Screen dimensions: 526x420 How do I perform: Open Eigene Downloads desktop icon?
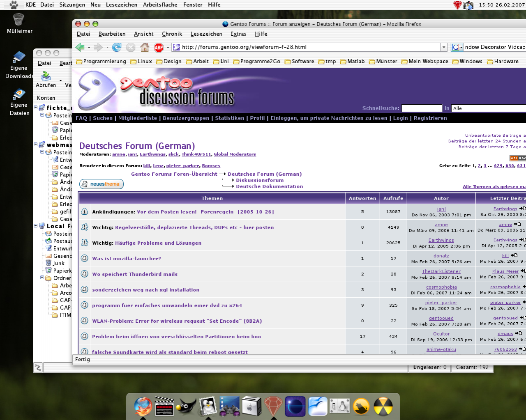pos(19,57)
